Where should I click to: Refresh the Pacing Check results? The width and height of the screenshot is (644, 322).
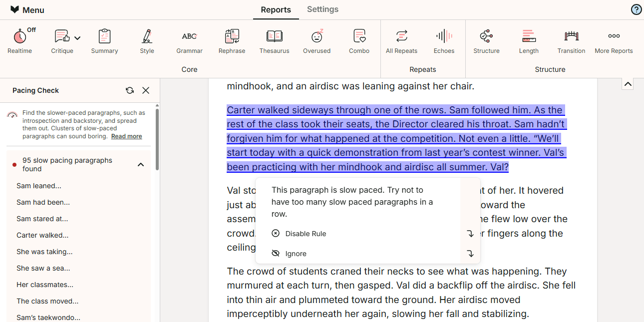(130, 90)
